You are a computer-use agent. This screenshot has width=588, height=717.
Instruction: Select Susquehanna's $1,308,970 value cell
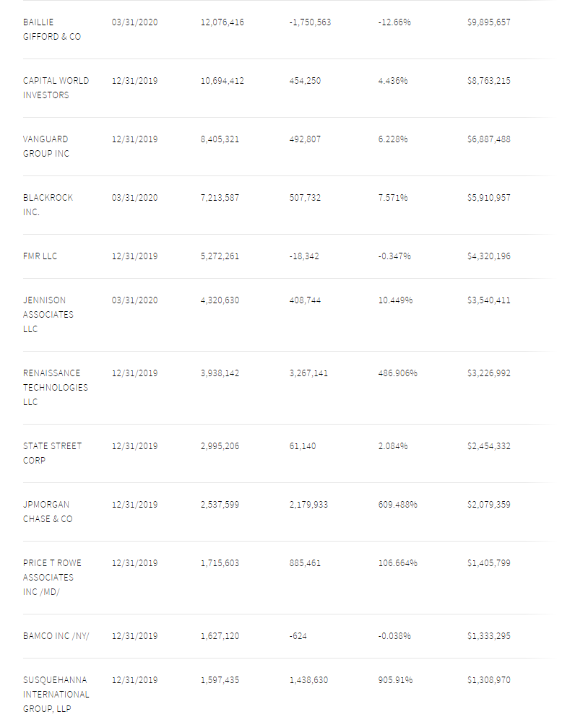(488, 680)
